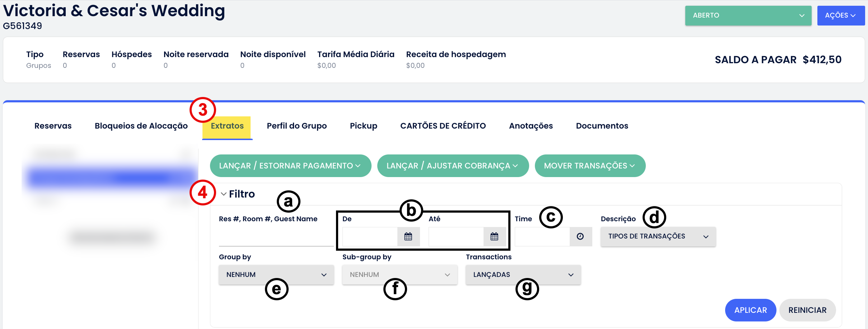Open the Sub-group by dropdown
Image resolution: width=868 pixels, height=329 pixels.
[x=400, y=275]
